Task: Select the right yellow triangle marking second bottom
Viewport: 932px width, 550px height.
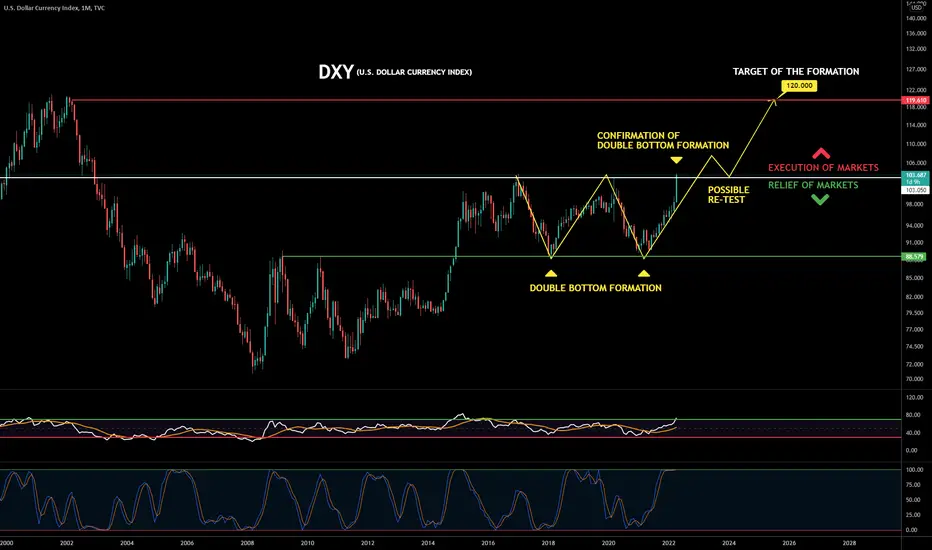Action: click(x=644, y=274)
